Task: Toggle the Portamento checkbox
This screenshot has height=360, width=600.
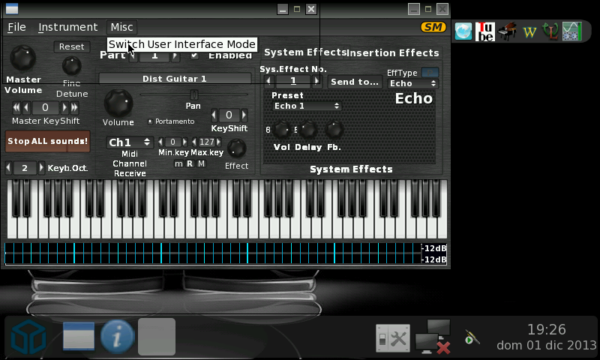Action: click(x=150, y=121)
